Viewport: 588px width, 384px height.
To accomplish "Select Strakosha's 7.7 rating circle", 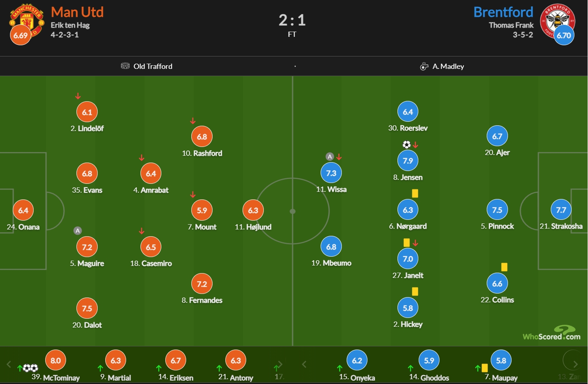I will point(561,210).
